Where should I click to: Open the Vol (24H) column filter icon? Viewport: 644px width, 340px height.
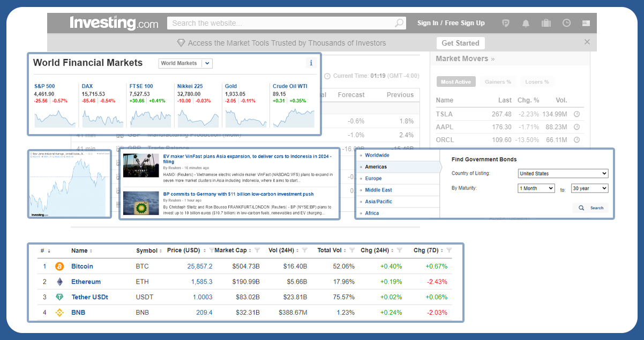(x=304, y=250)
